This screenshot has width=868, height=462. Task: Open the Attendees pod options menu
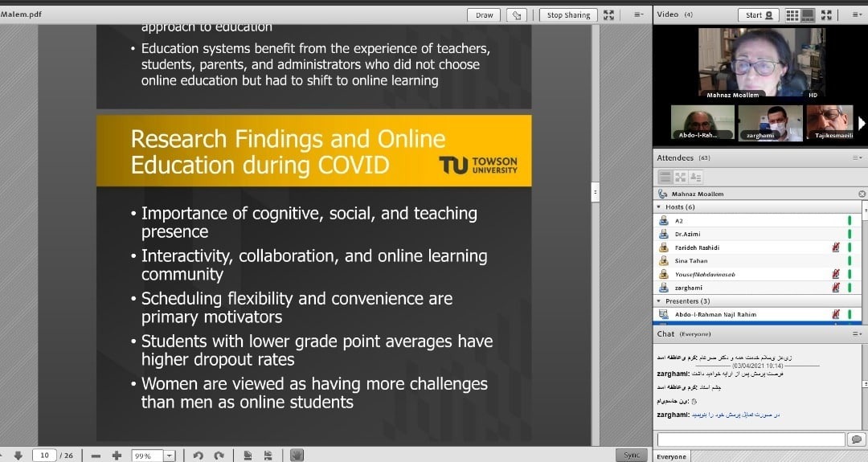point(857,157)
